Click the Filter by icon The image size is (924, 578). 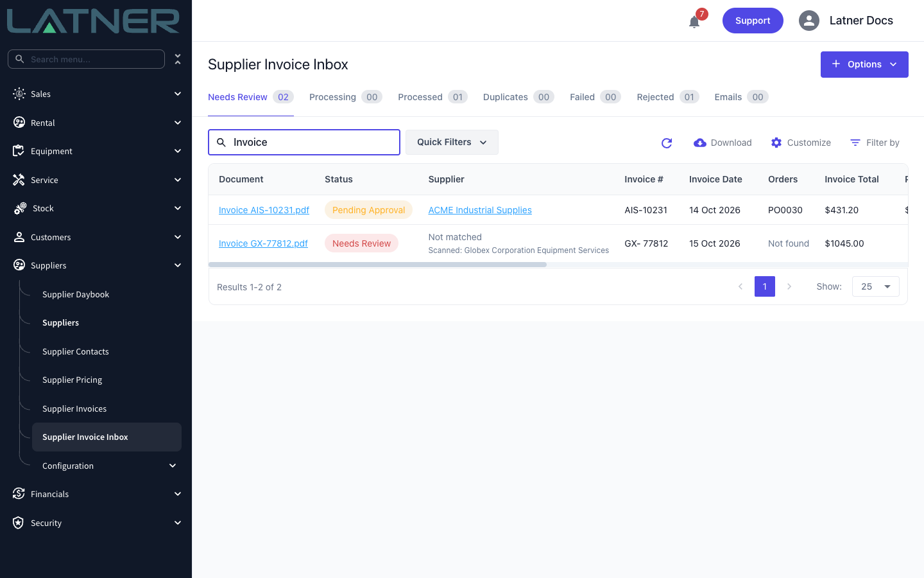pyautogui.click(x=855, y=143)
